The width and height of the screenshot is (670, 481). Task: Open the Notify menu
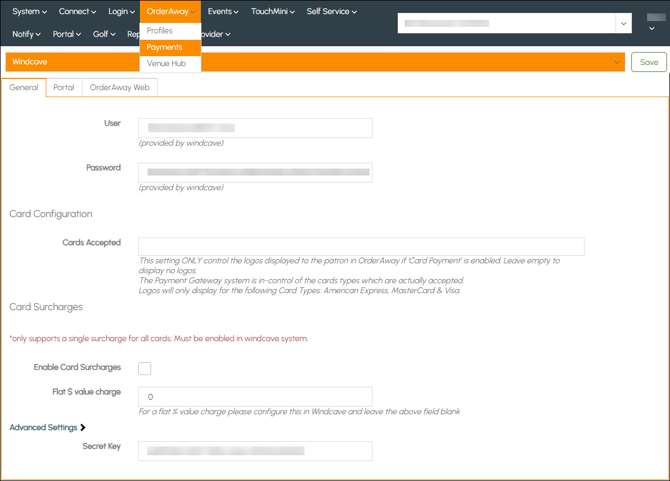pos(26,34)
